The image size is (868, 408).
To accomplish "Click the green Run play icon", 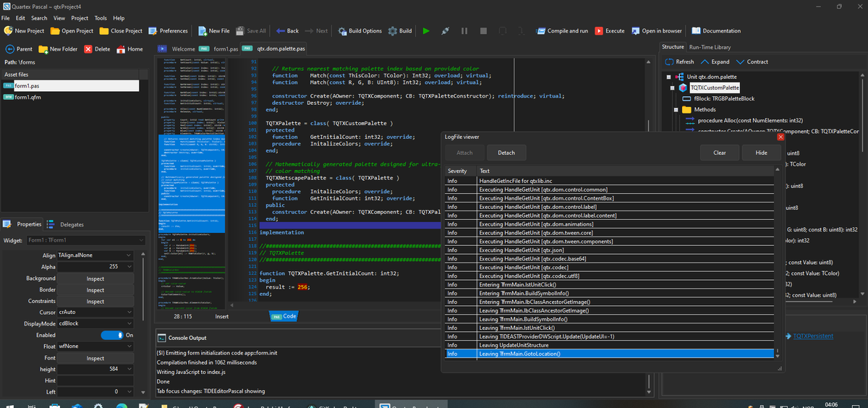I will [x=426, y=31].
